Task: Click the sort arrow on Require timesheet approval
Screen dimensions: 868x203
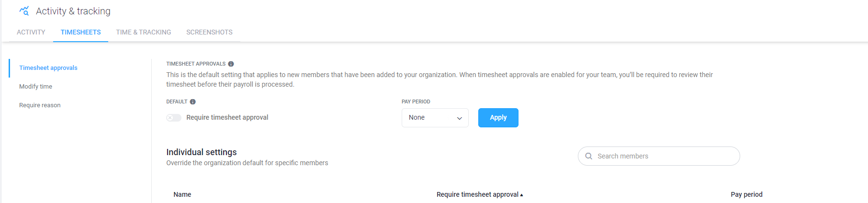Action: (521, 195)
